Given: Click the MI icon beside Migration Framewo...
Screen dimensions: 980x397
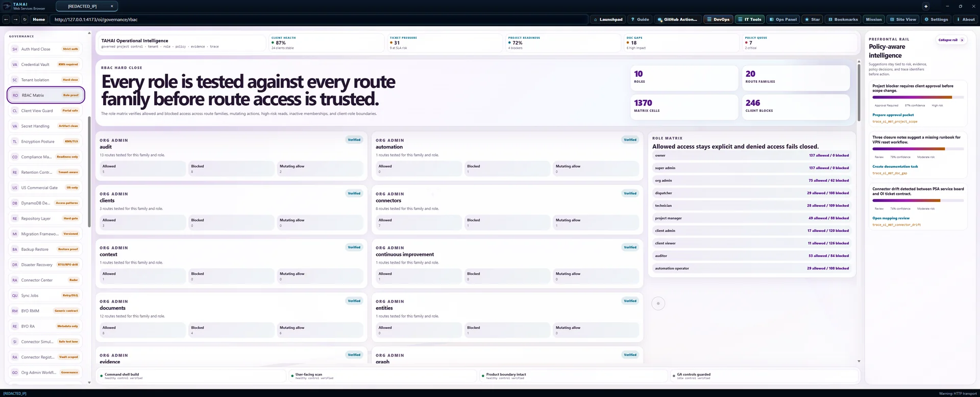Looking at the screenshot, I should pos(15,234).
